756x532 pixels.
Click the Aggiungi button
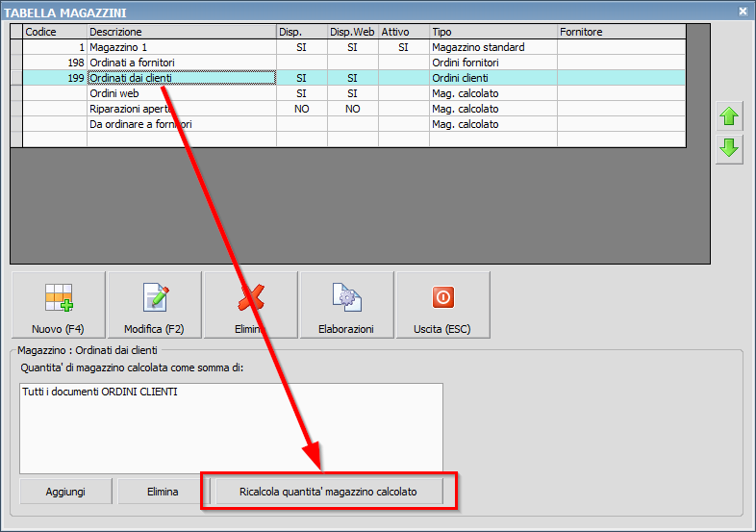pyautogui.click(x=65, y=492)
